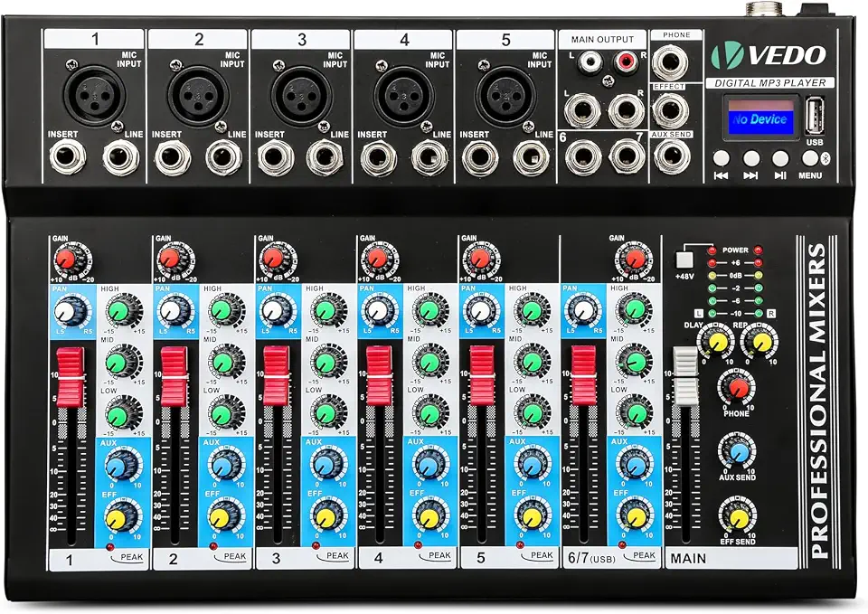Click the grey MAIN fader cap

[x=686, y=376]
